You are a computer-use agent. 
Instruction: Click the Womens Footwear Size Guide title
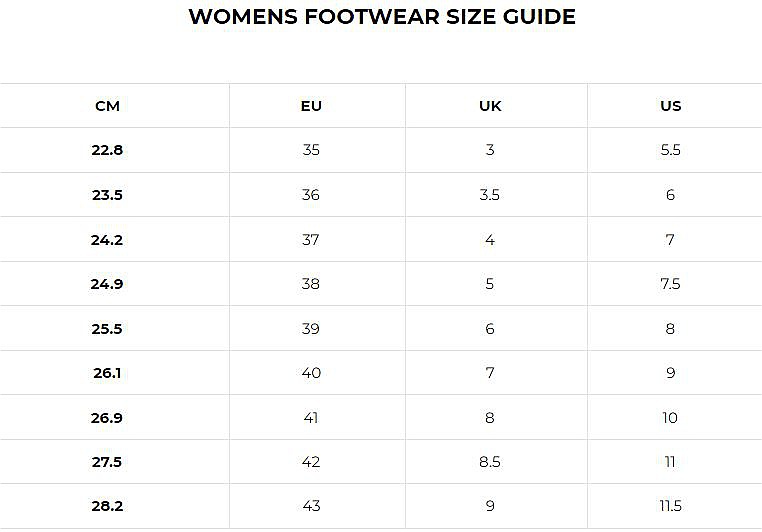coord(382,17)
